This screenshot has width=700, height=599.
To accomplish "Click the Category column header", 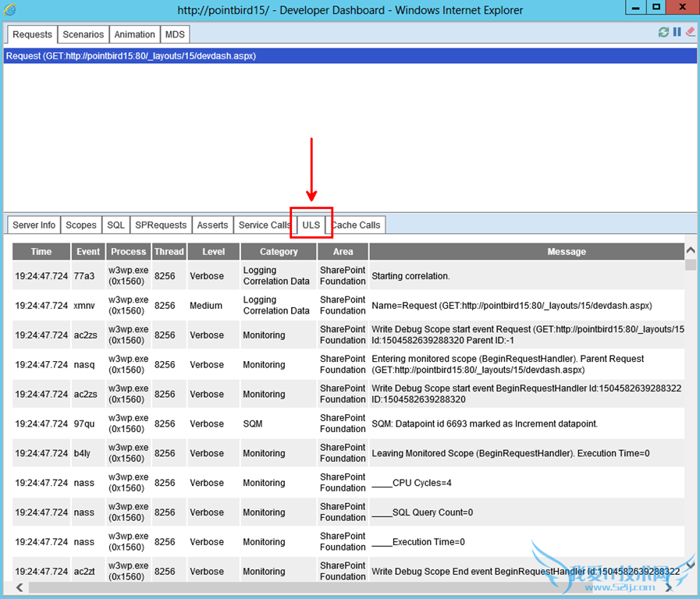I will (x=279, y=252).
